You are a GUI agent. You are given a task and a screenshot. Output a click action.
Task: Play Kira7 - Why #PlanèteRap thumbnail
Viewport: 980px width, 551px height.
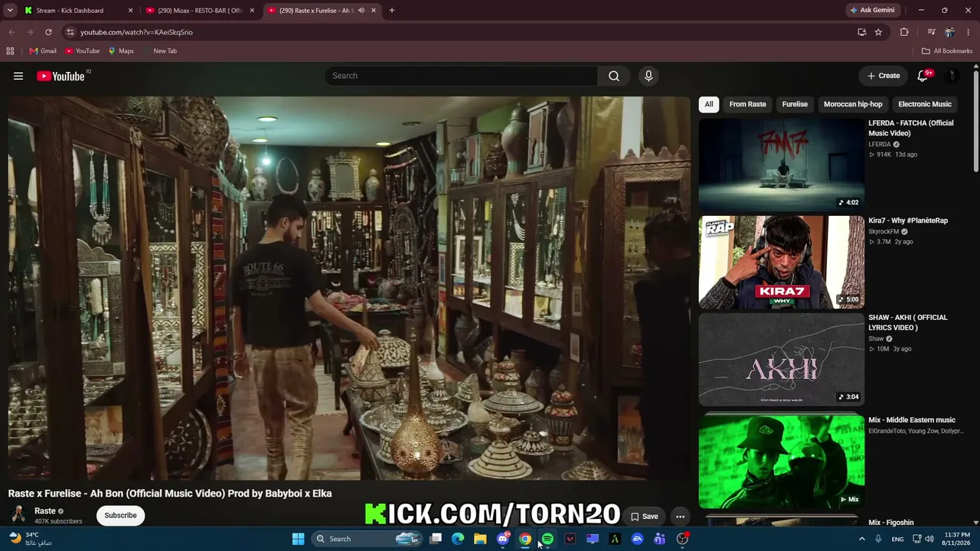coord(781,262)
